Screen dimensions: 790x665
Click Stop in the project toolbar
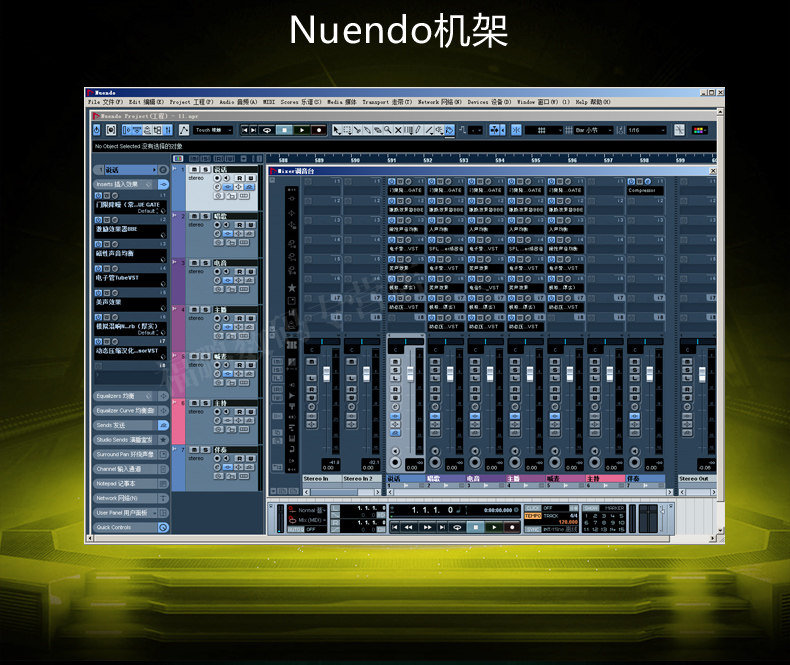tap(285, 130)
